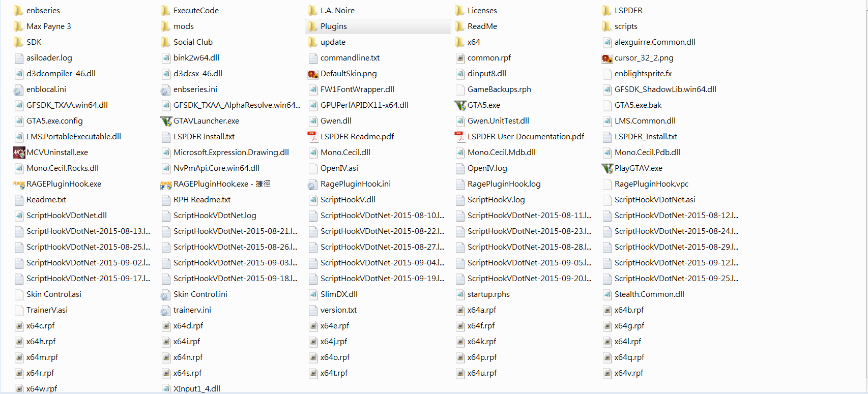
Task: Click the trainerv.ini file icon
Action: pos(166,310)
